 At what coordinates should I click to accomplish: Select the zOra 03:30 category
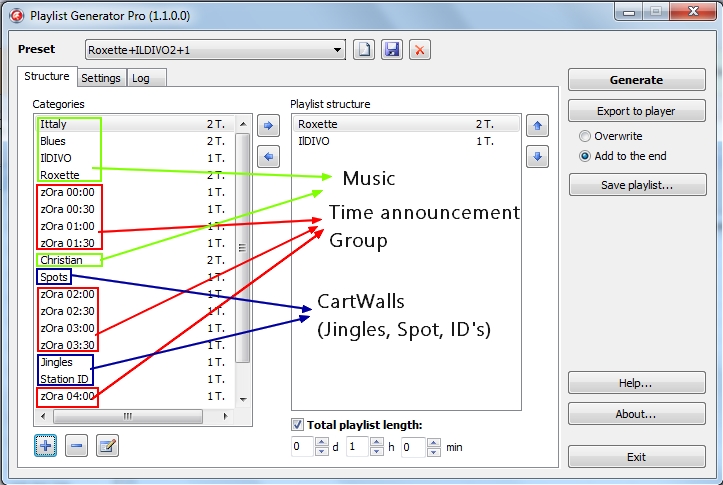click(x=135, y=345)
